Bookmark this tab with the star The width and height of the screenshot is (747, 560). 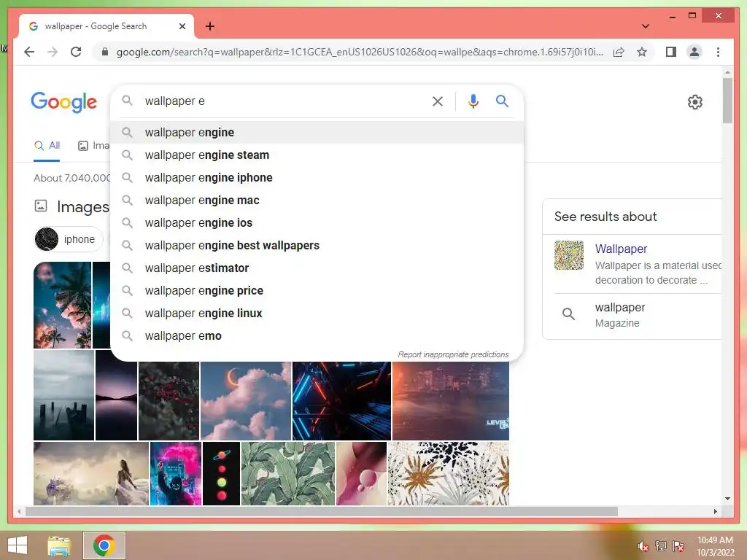click(x=642, y=52)
